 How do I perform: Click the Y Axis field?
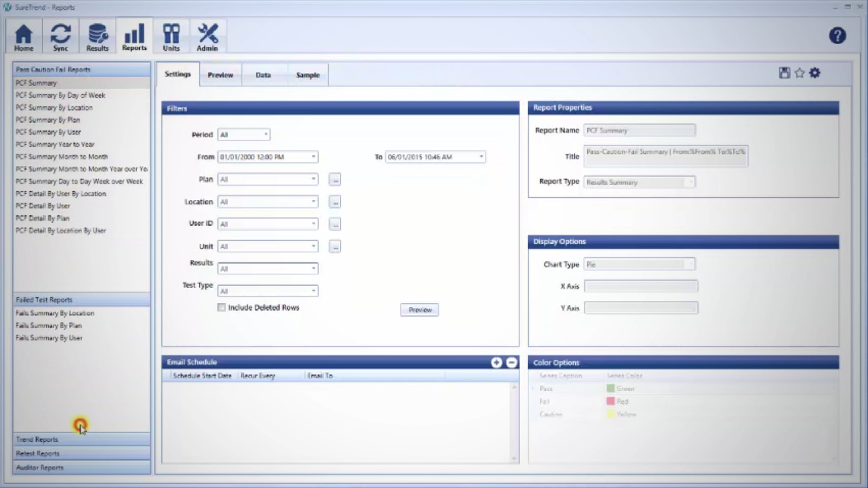click(x=641, y=308)
